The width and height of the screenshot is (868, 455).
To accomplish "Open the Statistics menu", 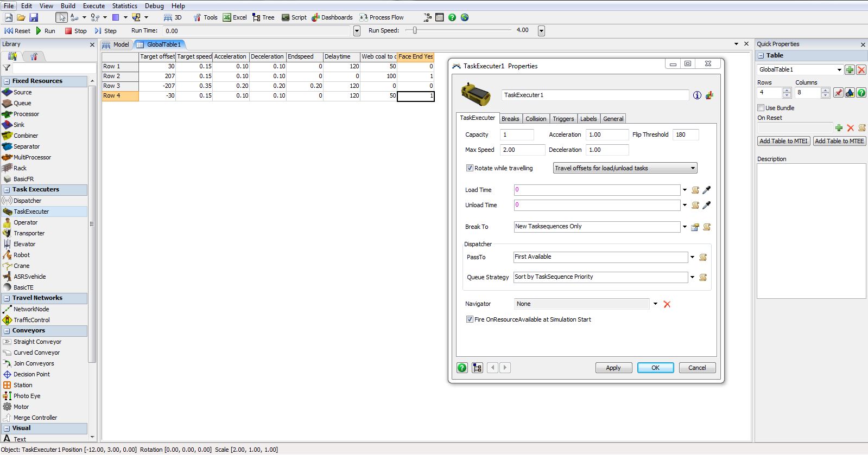I will coord(124,6).
